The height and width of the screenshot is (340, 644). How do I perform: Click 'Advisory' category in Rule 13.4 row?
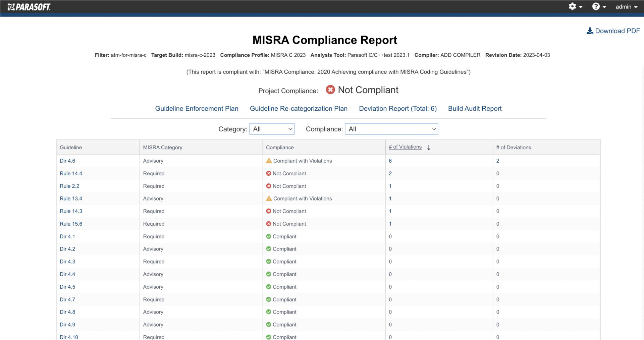point(153,199)
